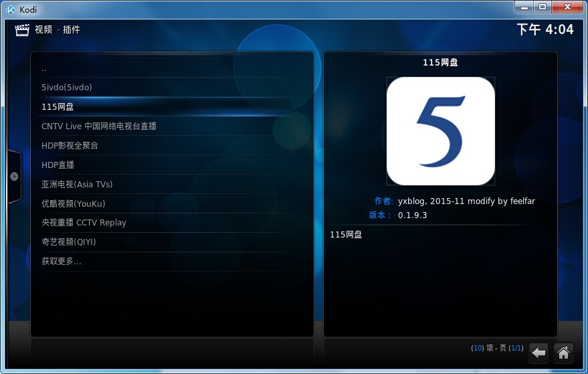Launch the HDP直播 addon
The height and width of the screenshot is (374, 588).
click(x=58, y=165)
